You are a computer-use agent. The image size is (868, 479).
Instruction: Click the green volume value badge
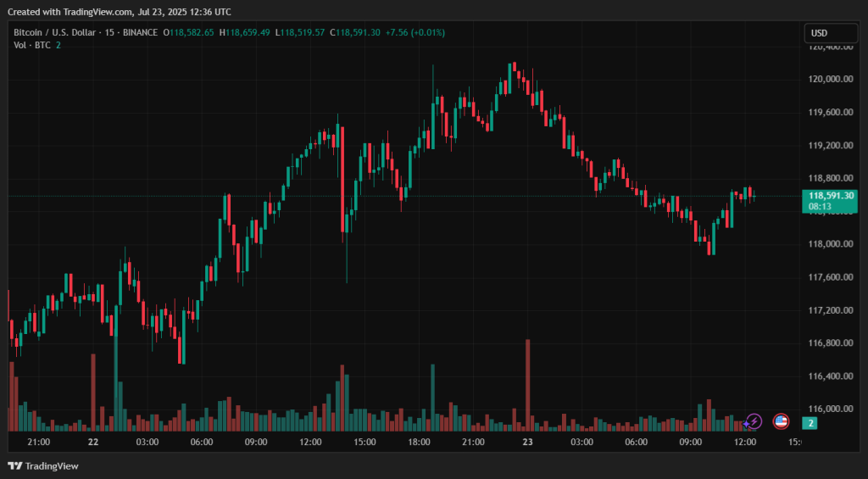(811, 422)
